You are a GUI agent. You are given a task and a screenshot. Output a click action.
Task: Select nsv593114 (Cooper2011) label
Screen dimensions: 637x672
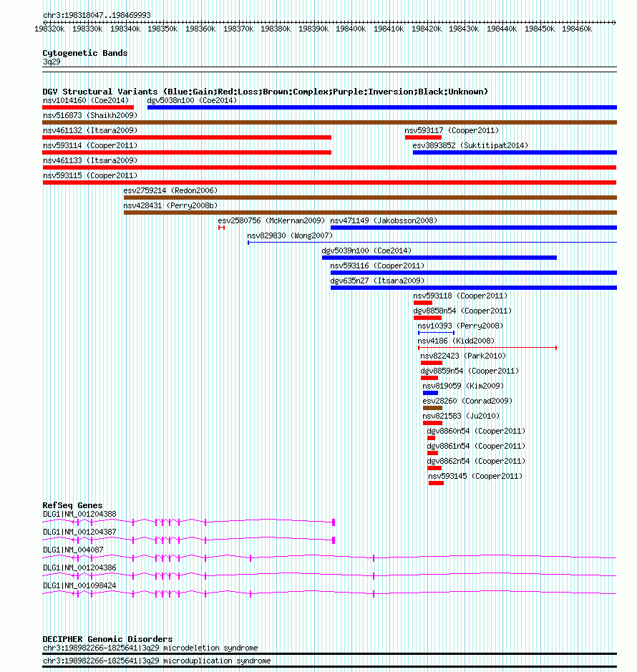(x=90, y=145)
